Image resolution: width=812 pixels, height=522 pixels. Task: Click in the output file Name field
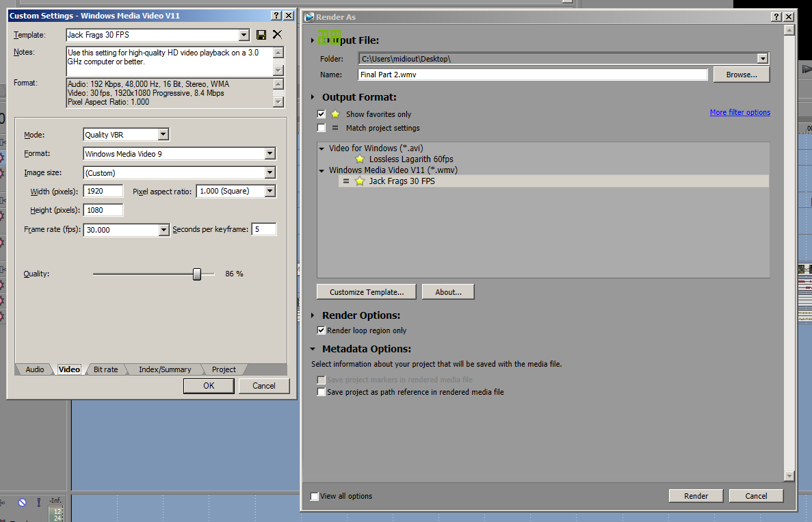(533, 75)
